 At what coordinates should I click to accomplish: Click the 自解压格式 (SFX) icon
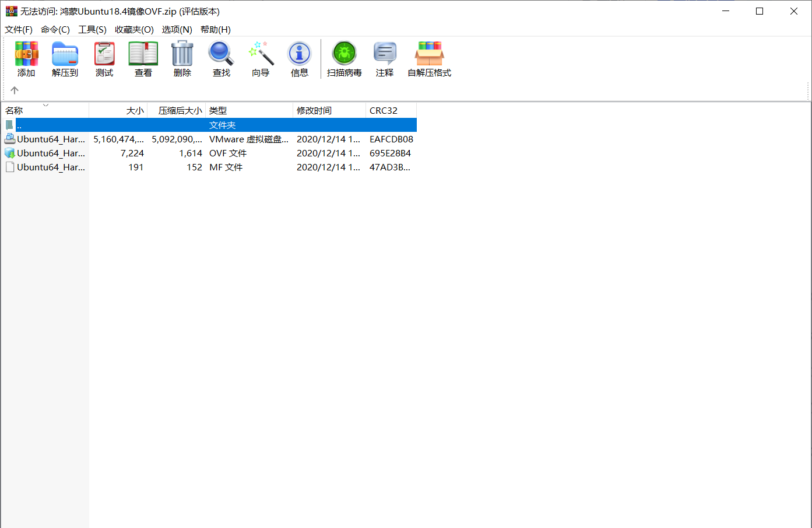pyautogui.click(x=430, y=54)
